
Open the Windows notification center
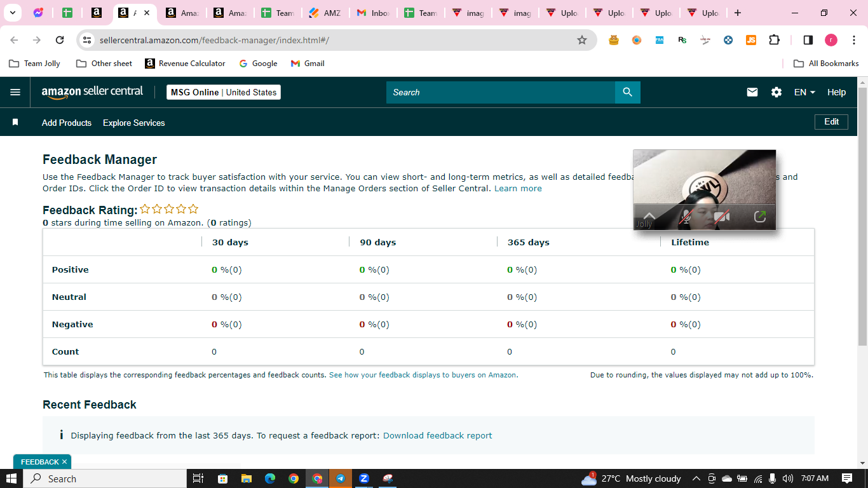847,478
